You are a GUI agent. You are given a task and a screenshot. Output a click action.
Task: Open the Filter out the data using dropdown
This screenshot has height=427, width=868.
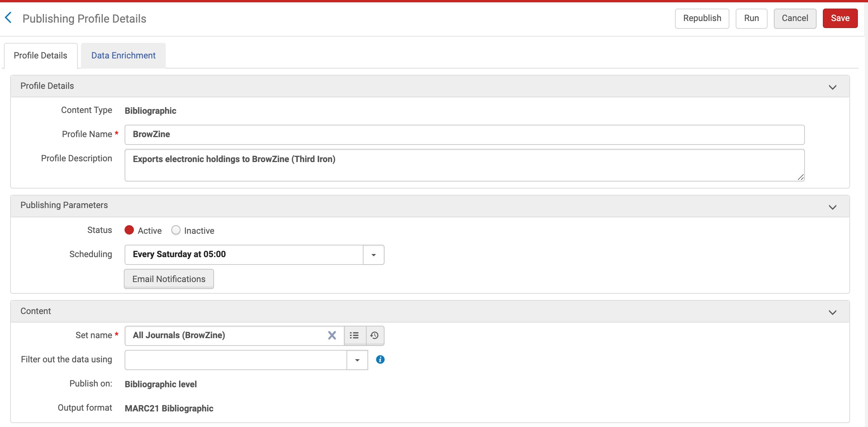(x=357, y=360)
